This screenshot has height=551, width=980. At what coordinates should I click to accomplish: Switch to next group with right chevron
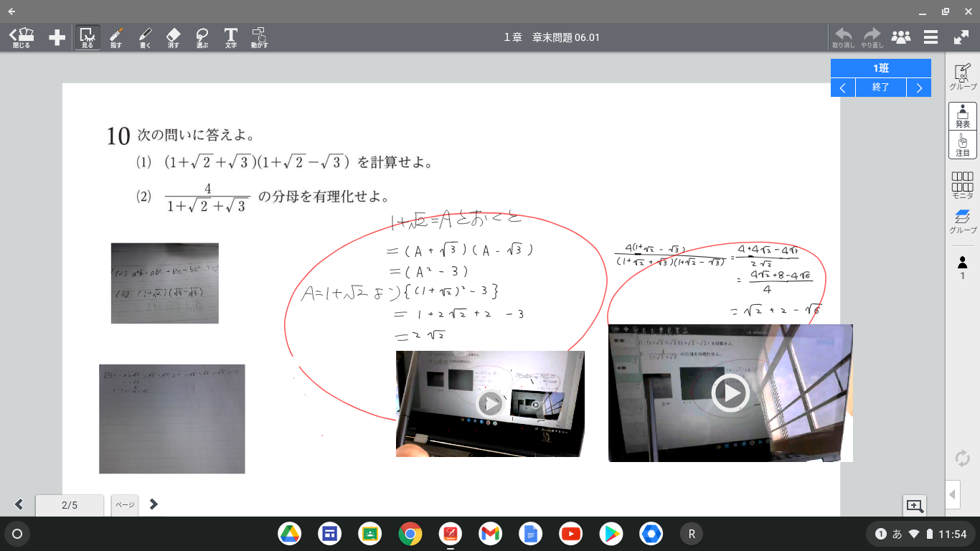919,88
